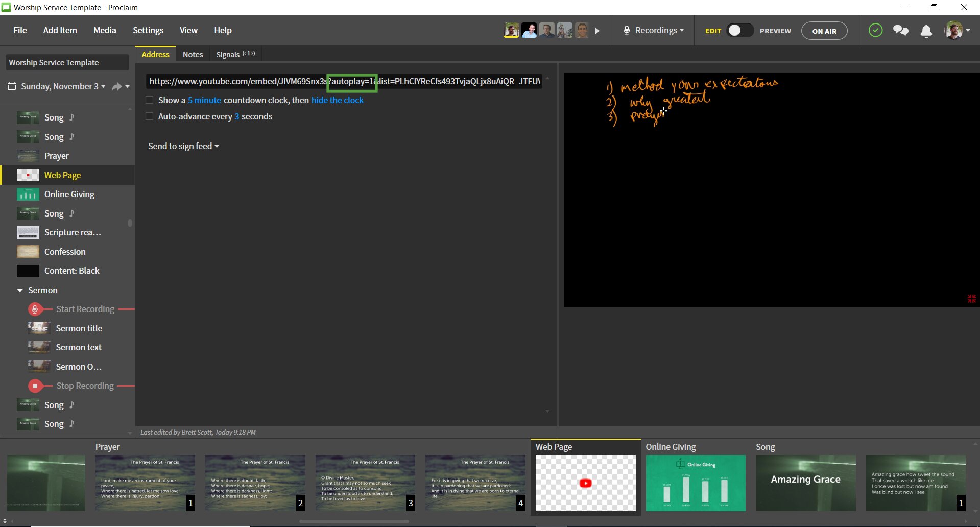Enable the countdown clock checkbox
The width and height of the screenshot is (980, 527).
[x=150, y=100]
